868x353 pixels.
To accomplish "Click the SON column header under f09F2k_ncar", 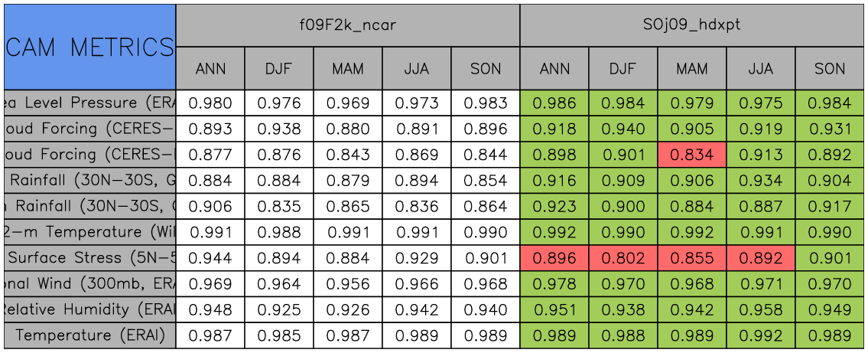I will pyautogui.click(x=486, y=68).
